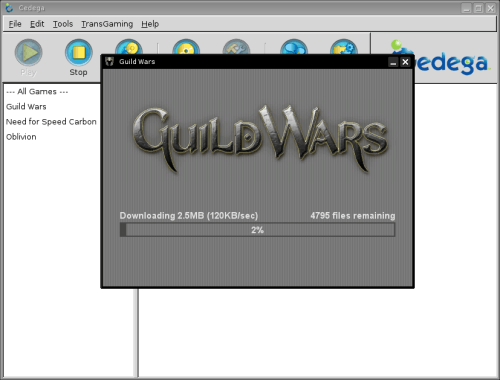The height and width of the screenshot is (380, 500).
Task: Click the folder with gear toolbar icon
Action: click(x=344, y=47)
